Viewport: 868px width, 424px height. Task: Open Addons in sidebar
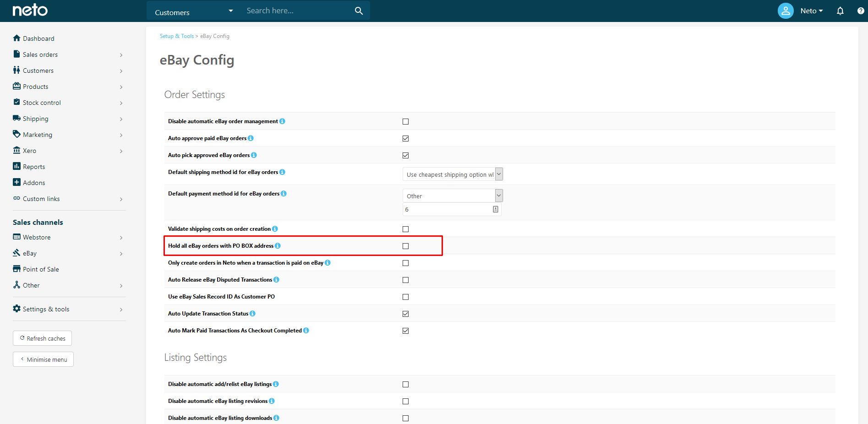point(34,183)
